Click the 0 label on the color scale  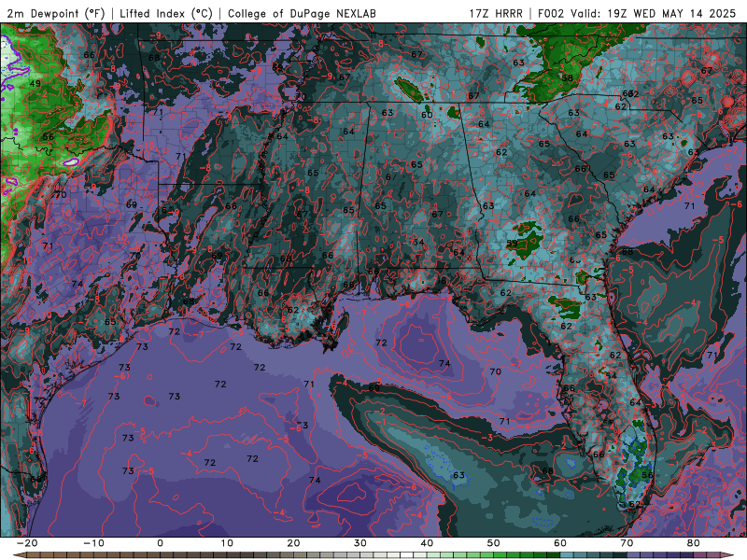(160, 543)
